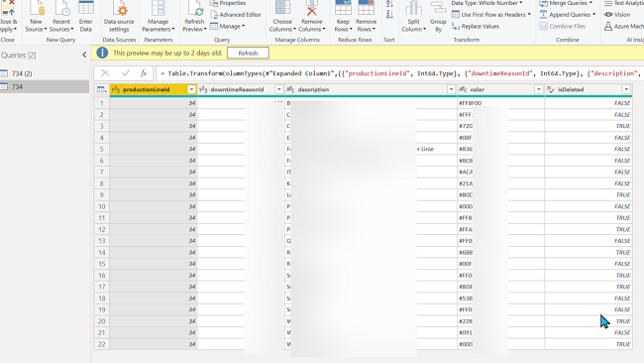
Task: Click color cell in row 1
Action: click(500, 103)
